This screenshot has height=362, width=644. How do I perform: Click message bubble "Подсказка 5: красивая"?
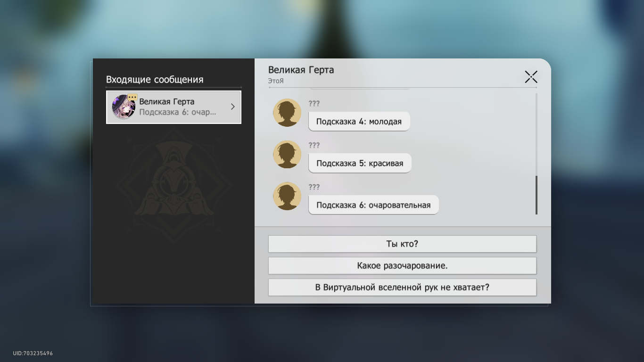click(360, 163)
